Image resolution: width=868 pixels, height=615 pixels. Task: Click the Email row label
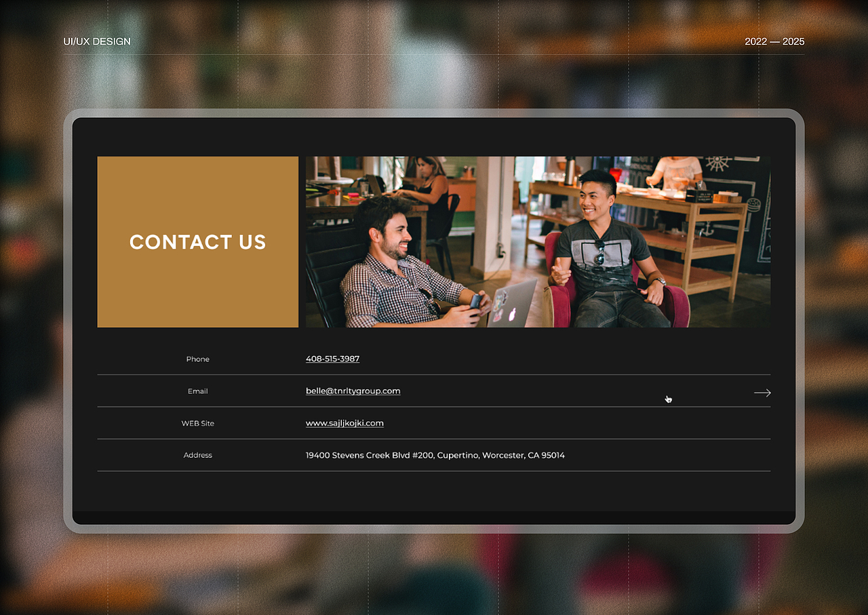click(x=198, y=391)
